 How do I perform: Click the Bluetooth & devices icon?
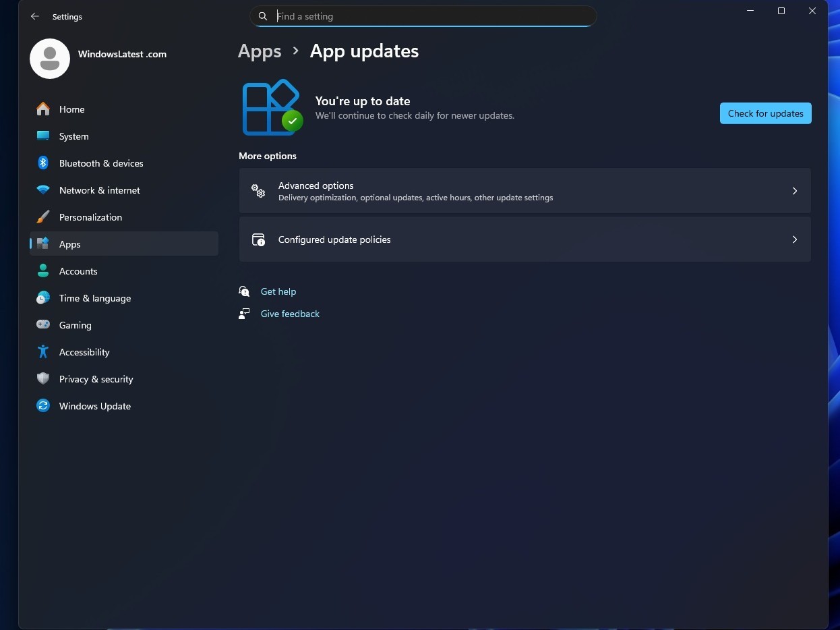click(x=43, y=163)
